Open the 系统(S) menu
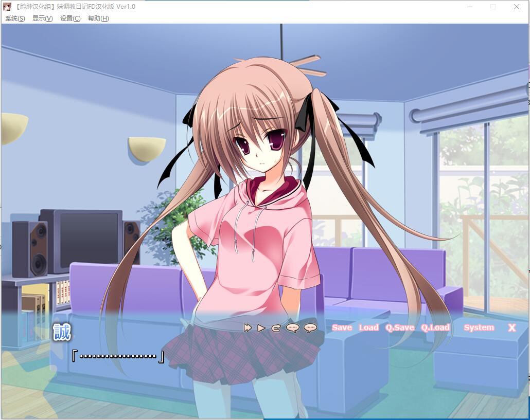Viewport: 530px width, 420px height. 15,19
